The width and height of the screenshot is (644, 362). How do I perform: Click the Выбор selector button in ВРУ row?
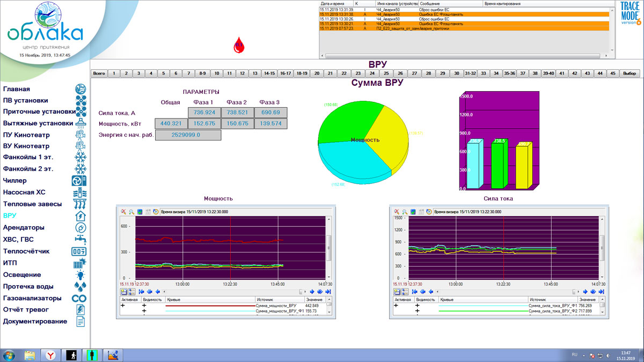(x=630, y=73)
